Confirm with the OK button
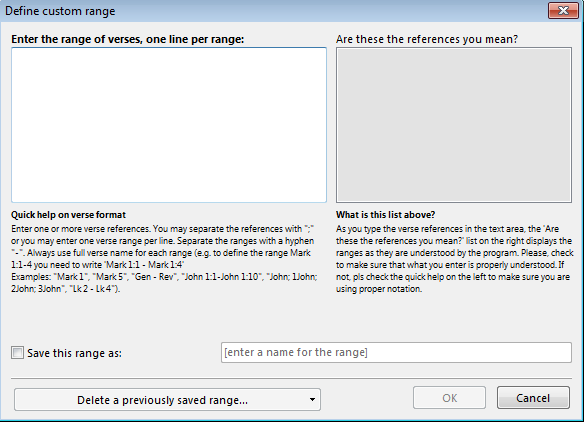584x422 pixels. pos(449,398)
